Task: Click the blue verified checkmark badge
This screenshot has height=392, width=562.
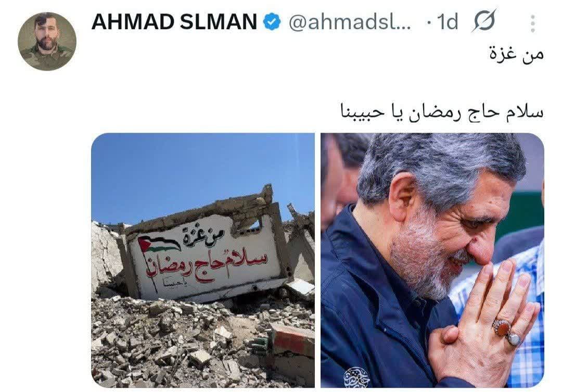Action: 272,22
